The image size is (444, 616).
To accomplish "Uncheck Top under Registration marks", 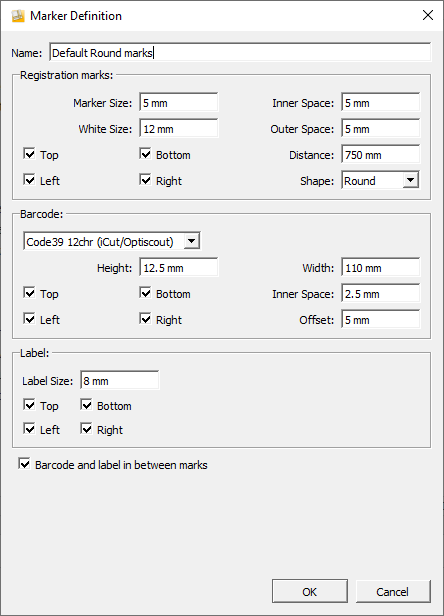I will point(29,154).
